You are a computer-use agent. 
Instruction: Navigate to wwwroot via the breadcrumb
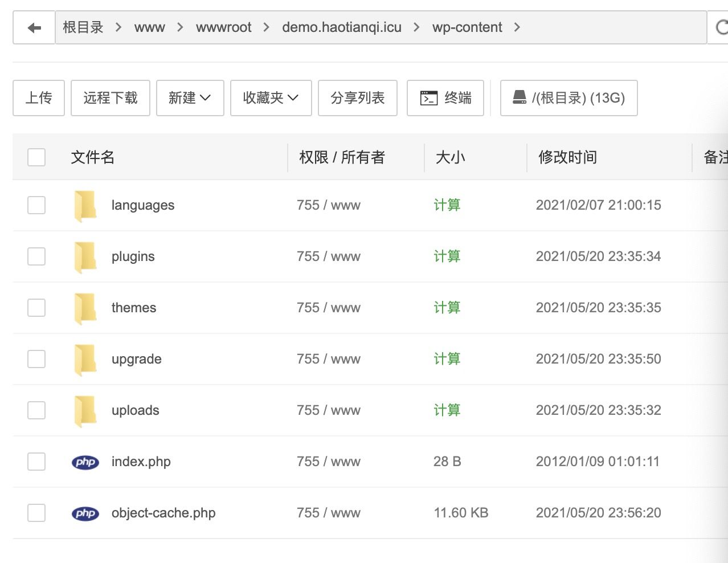pyautogui.click(x=223, y=27)
